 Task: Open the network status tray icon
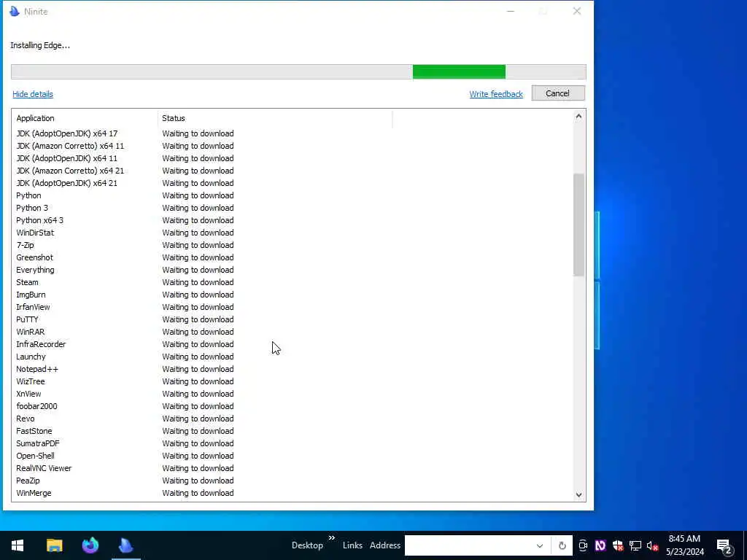coord(635,545)
